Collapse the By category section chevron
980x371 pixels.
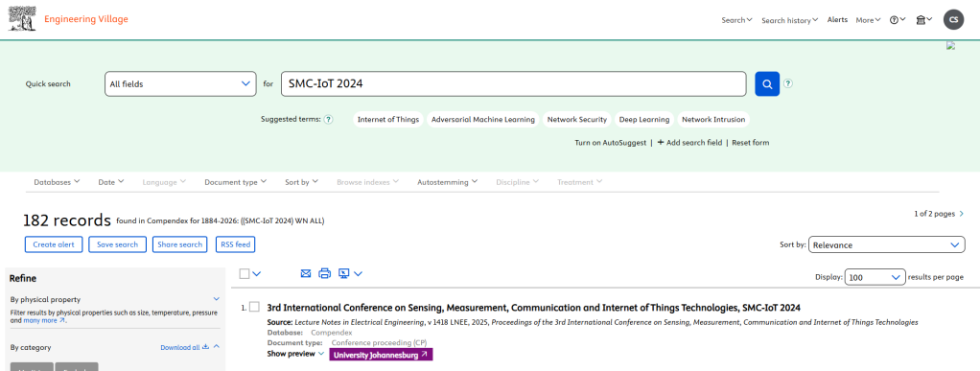coord(217,347)
